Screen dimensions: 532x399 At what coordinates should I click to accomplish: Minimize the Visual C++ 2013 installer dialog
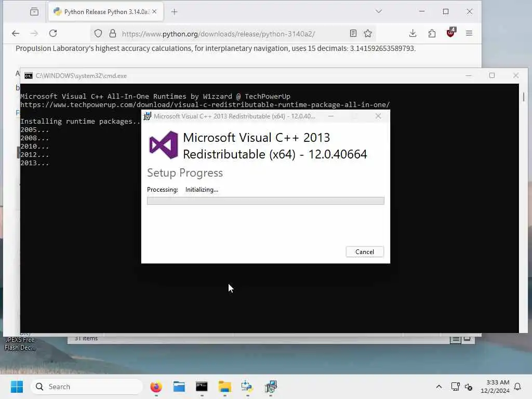(331, 116)
